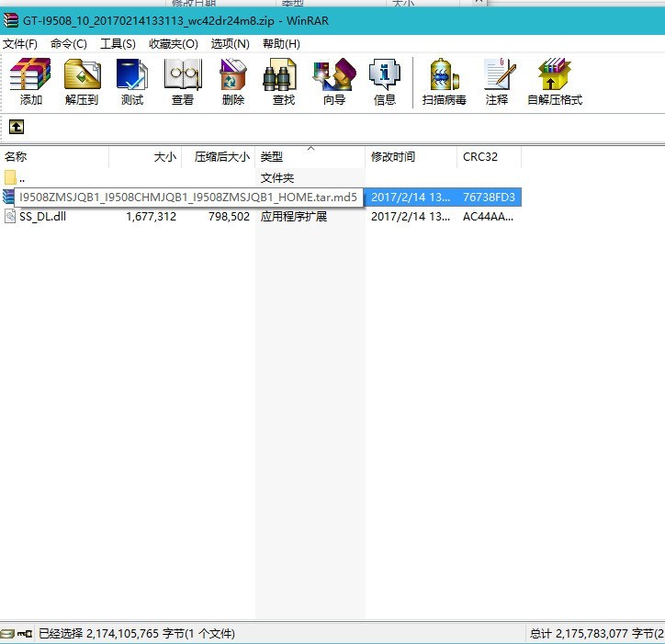Click the CRC value 76738FD3
The height and width of the screenshot is (644, 665).
click(489, 198)
